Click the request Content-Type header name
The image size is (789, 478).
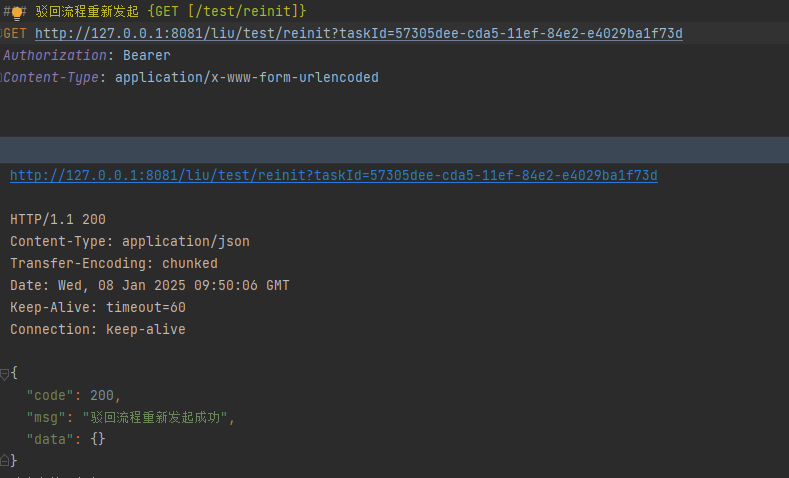coord(54,78)
